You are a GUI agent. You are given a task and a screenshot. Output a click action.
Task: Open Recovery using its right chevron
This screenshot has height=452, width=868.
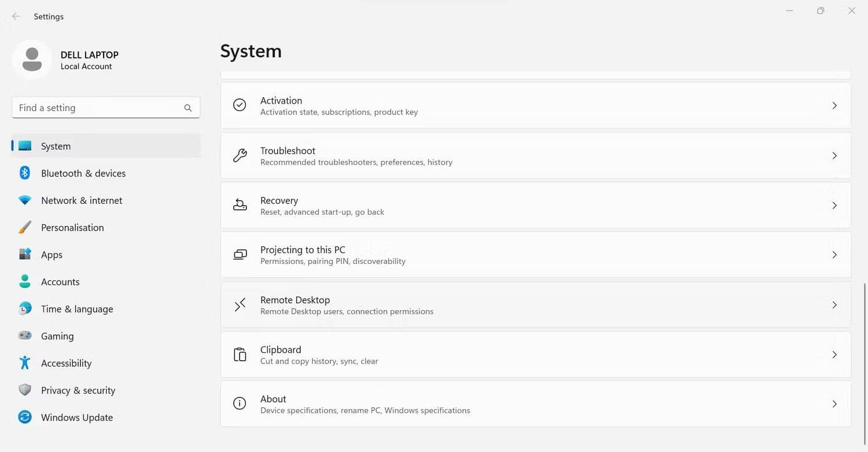[x=834, y=205]
